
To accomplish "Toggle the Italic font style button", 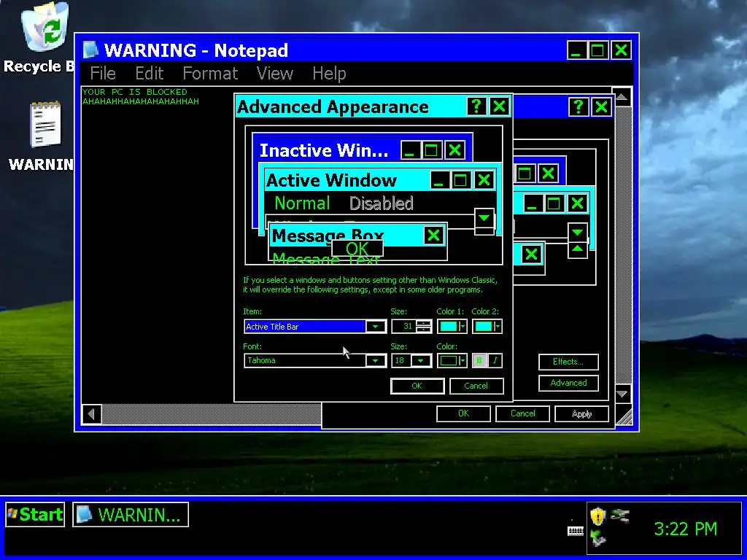I will tap(495, 360).
